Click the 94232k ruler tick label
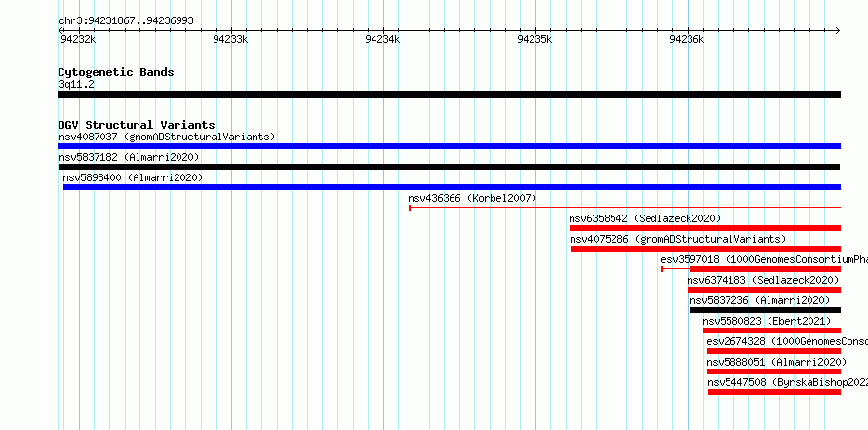 pyautogui.click(x=78, y=39)
